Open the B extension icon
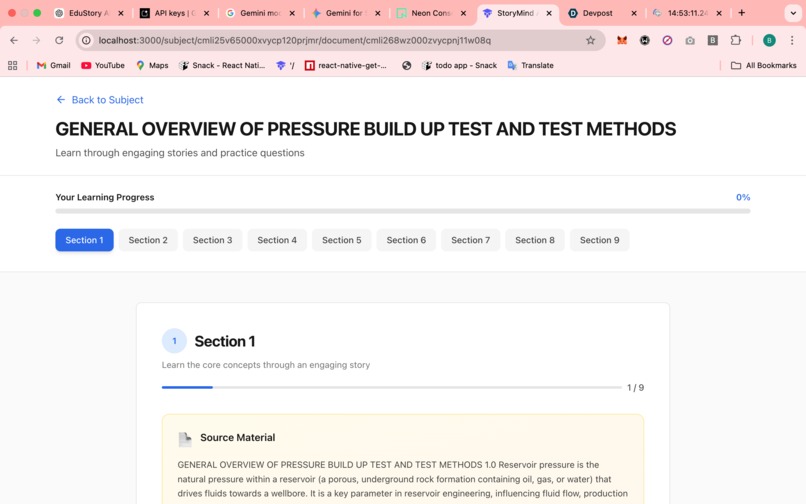 [x=712, y=40]
